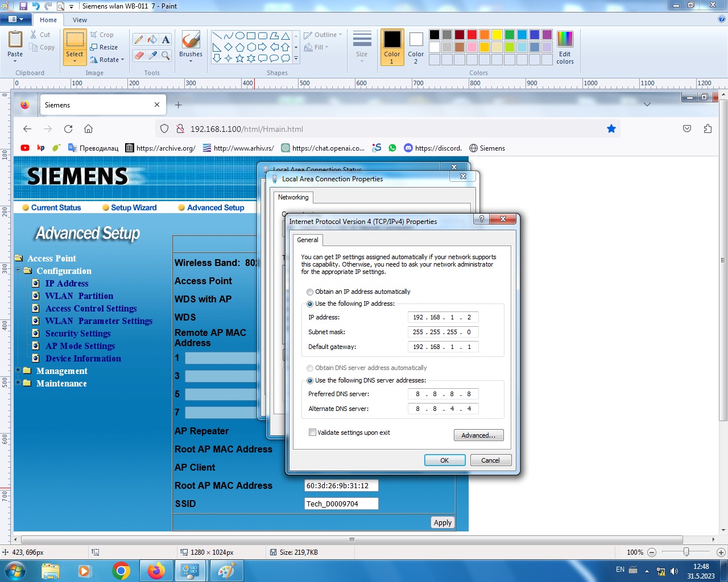Pick the Right arrow shape
The image size is (728, 582).
262,47
